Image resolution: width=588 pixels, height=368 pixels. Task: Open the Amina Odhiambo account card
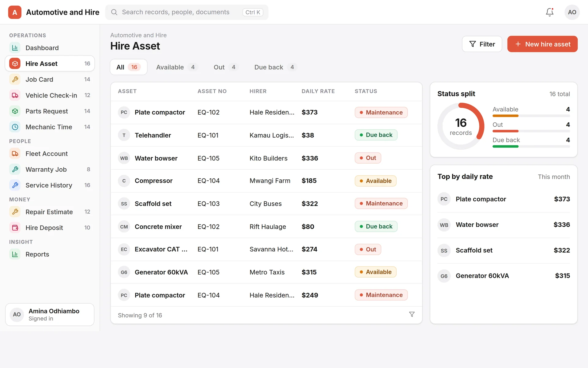(50, 315)
